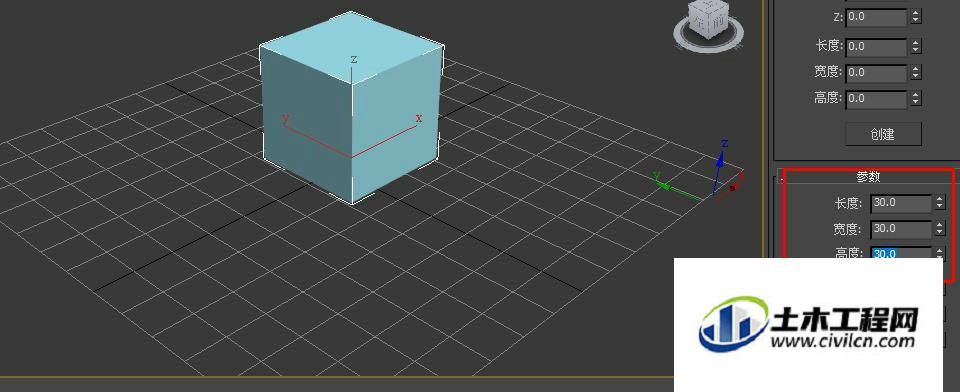The image size is (960, 392).
Task: Click the 创建 button
Action: click(883, 134)
